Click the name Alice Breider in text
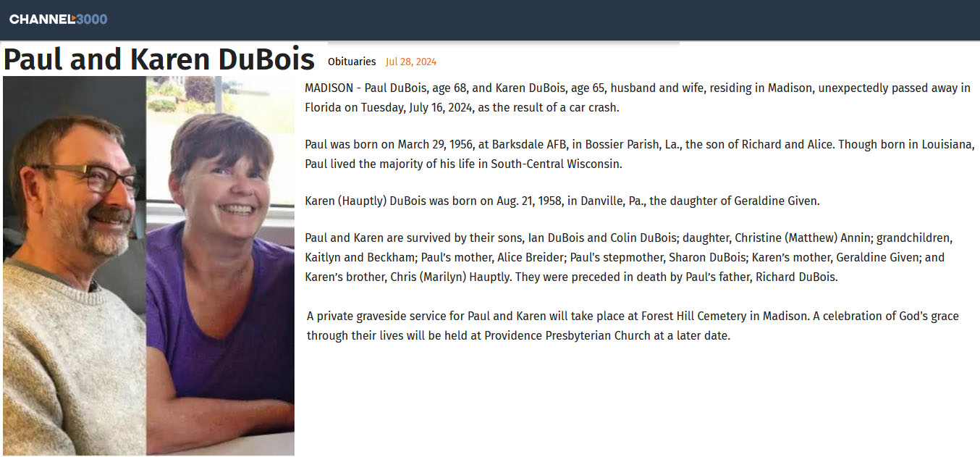This screenshot has height=457, width=980. (x=531, y=258)
